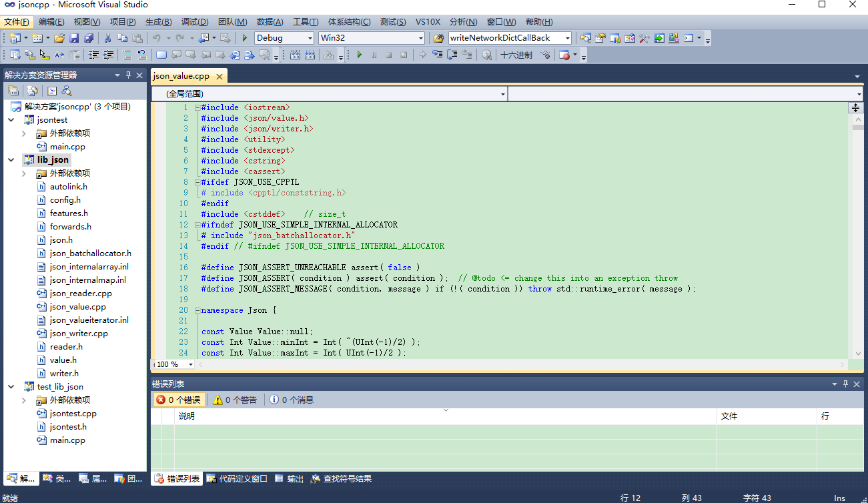Screen dimensions: 868x503
Task: Open the zoom level 100 % dropdown
Action: pos(190,364)
